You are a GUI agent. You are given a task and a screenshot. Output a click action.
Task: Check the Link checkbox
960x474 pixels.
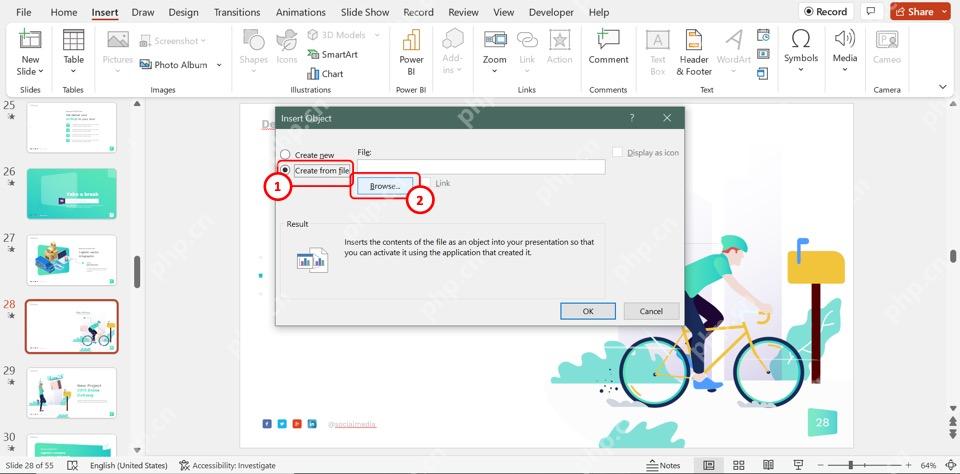pos(426,183)
